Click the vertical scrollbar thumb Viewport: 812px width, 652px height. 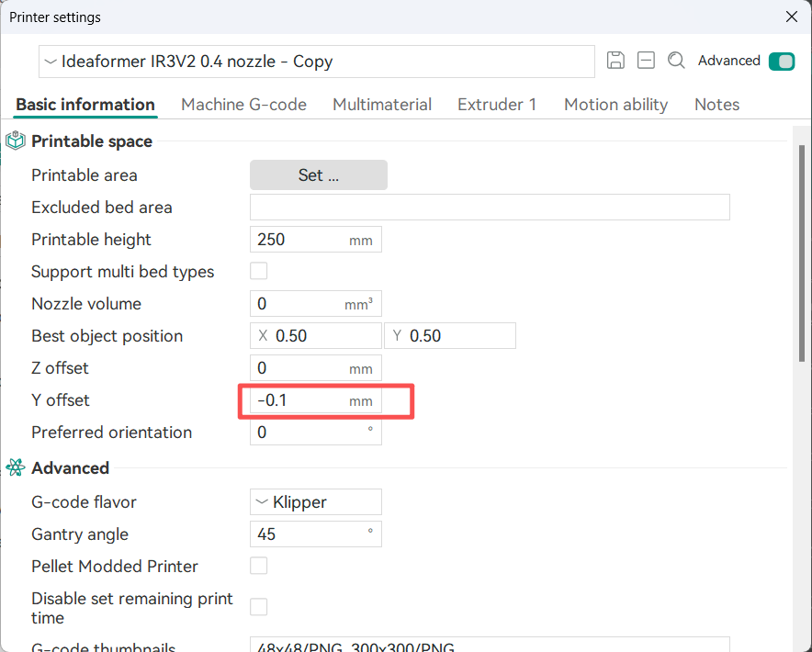pos(802,253)
